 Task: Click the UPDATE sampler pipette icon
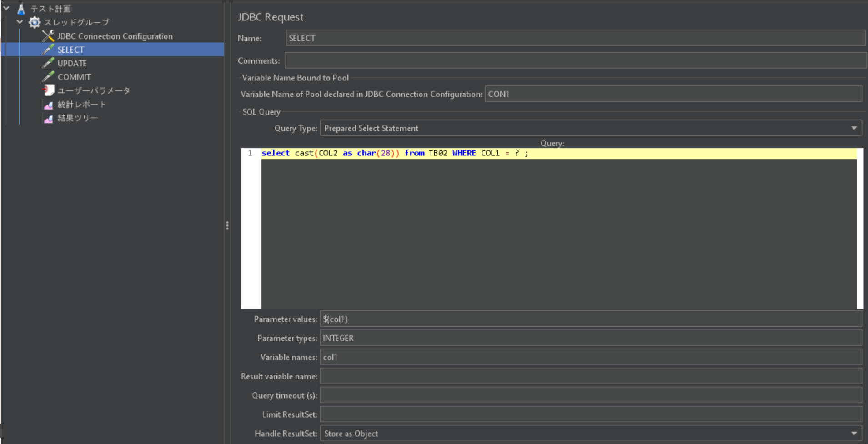(48, 63)
